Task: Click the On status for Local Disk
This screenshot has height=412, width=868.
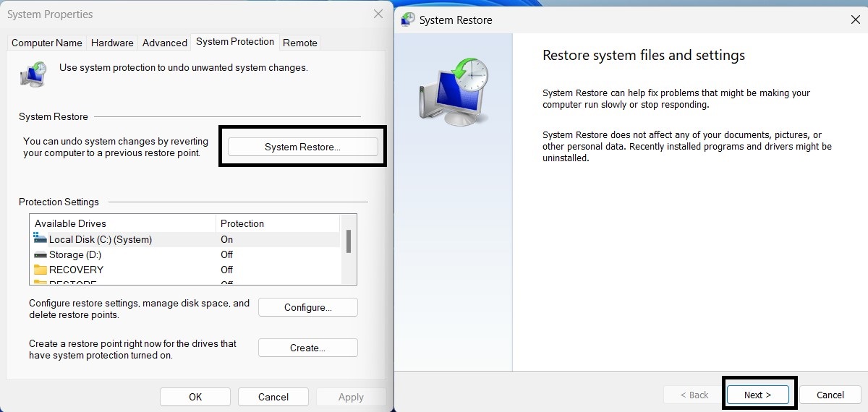Action: click(227, 239)
